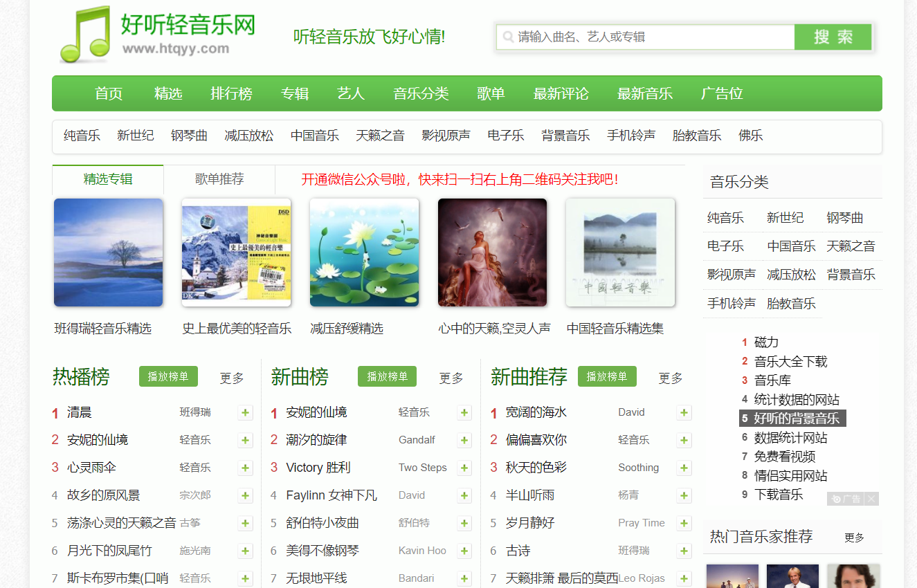This screenshot has width=917, height=588.
Task: Click the 广告 ad info icon
Action: click(846, 499)
